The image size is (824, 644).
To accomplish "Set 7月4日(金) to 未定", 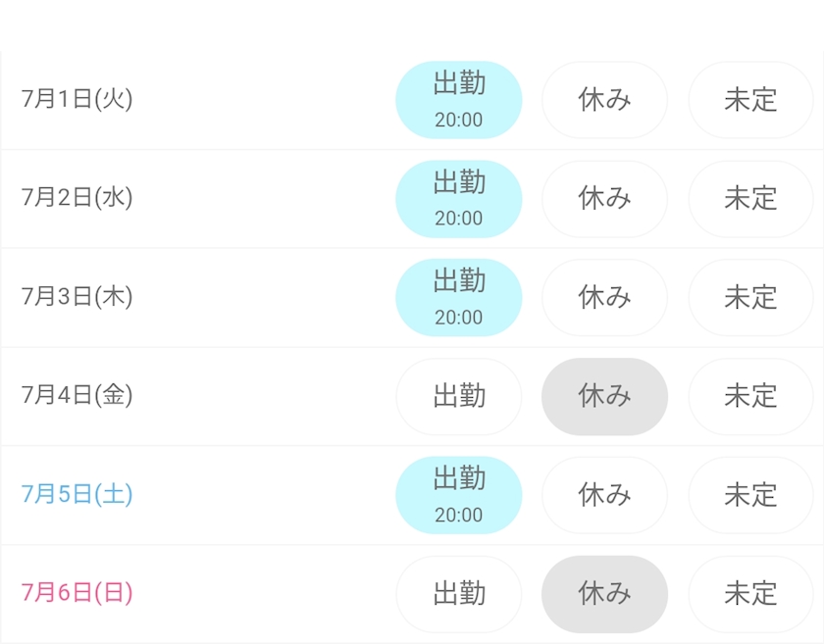I will (750, 396).
